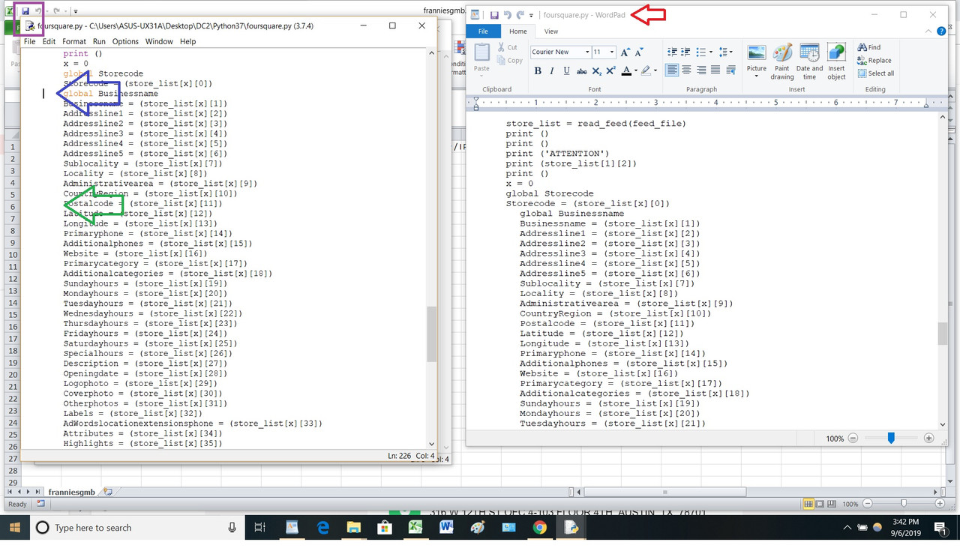This screenshot has width=960, height=560.
Task: Click the WordPad zoom slider handle
Action: (x=891, y=439)
